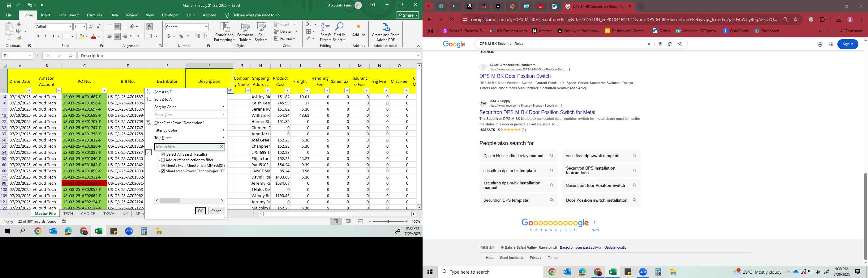Open Chrome extensions puzzle icon
Viewport: 868px width, 278px height.
tap(823, 19)
